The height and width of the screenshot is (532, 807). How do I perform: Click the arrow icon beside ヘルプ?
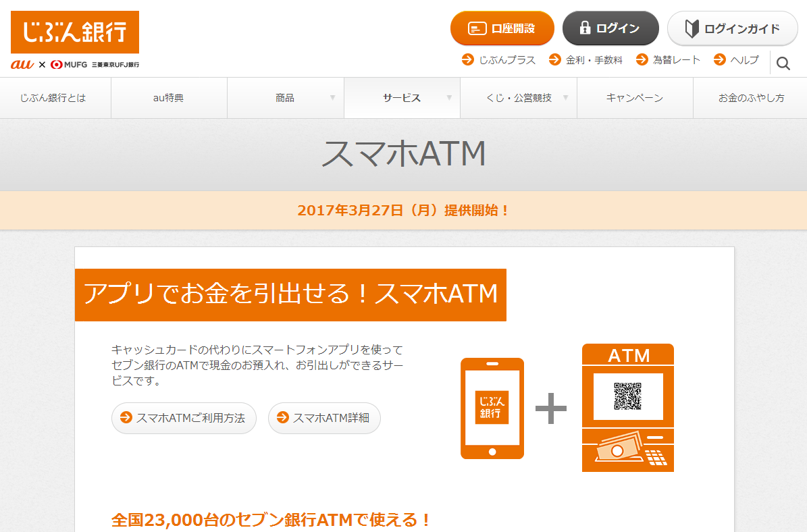719,59
